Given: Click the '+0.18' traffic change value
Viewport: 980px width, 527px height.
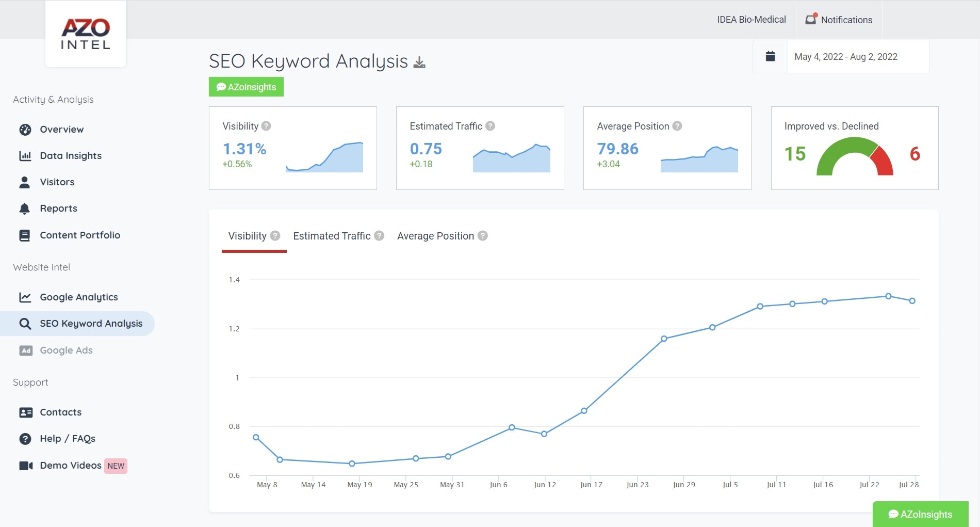Looking at the screenshot, I should coord(421,164).
